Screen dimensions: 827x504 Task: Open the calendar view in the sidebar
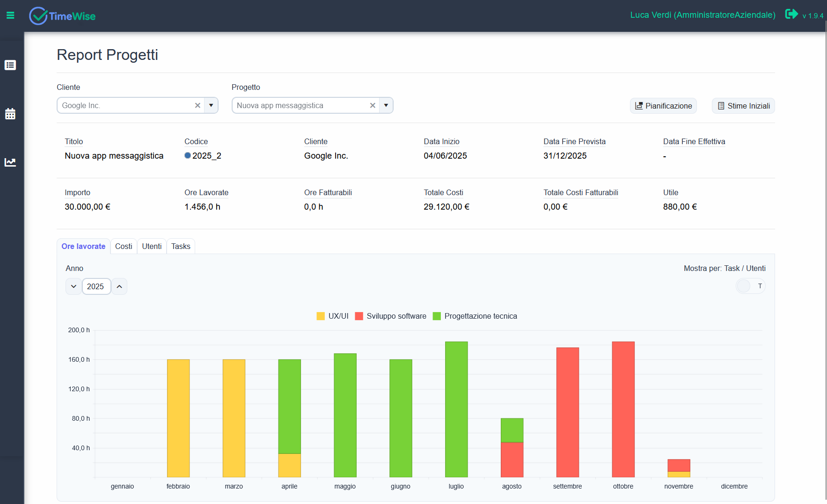point(10,114)
